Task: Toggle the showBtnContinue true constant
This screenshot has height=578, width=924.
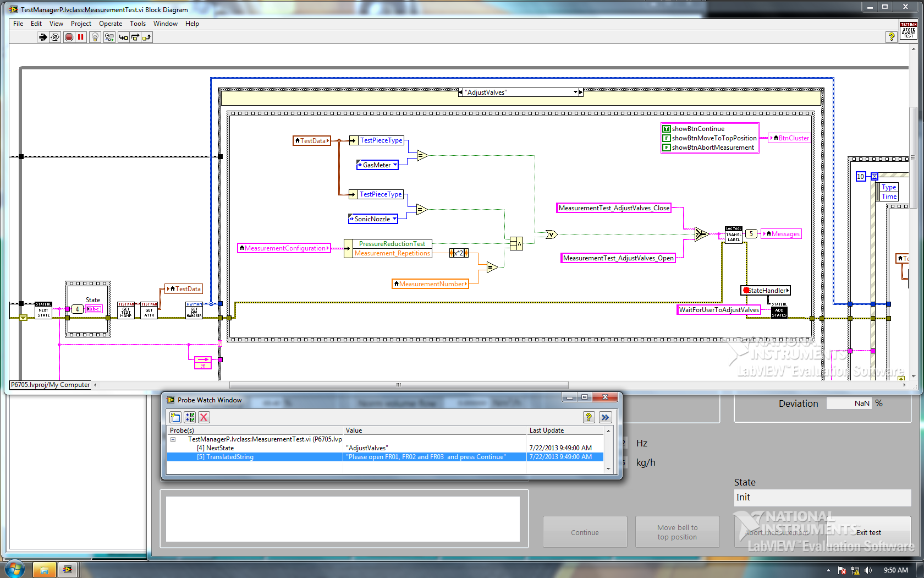Action: point(666,129)
